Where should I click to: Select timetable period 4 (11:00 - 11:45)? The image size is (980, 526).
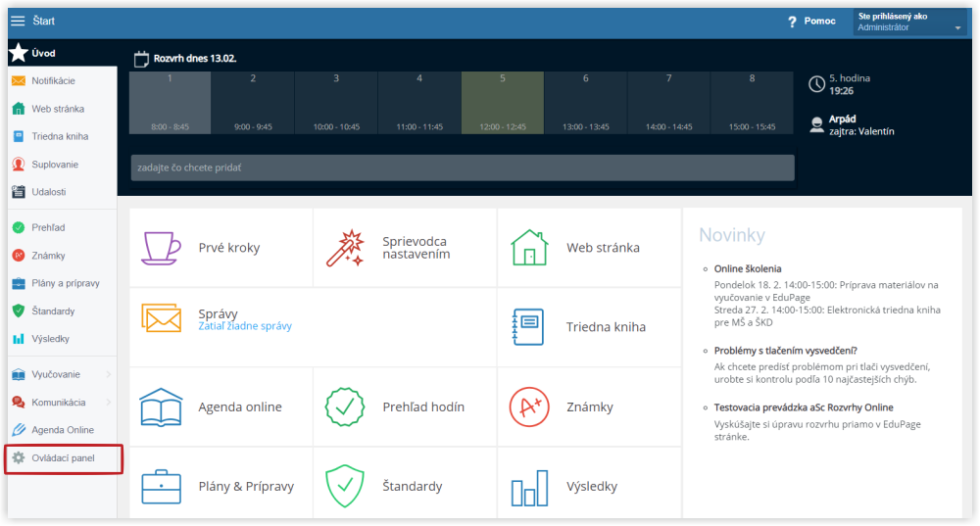(419, 103)
